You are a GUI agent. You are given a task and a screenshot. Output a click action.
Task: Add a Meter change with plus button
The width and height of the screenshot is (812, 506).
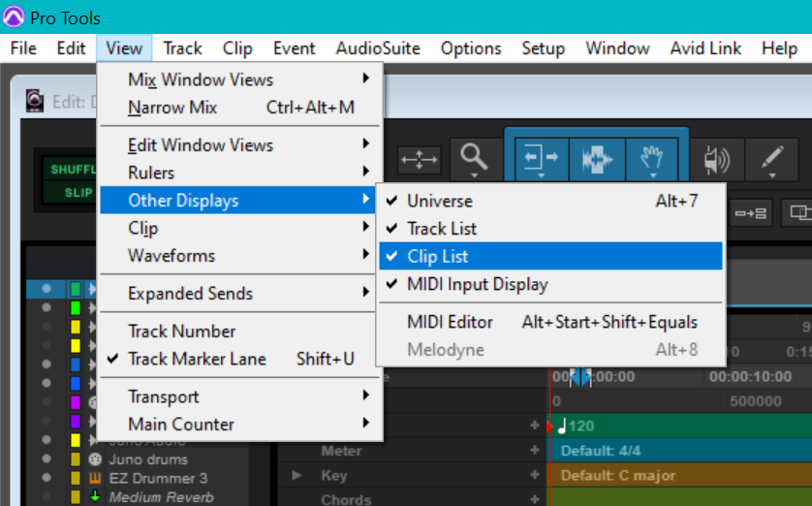(x=534, y=451)
